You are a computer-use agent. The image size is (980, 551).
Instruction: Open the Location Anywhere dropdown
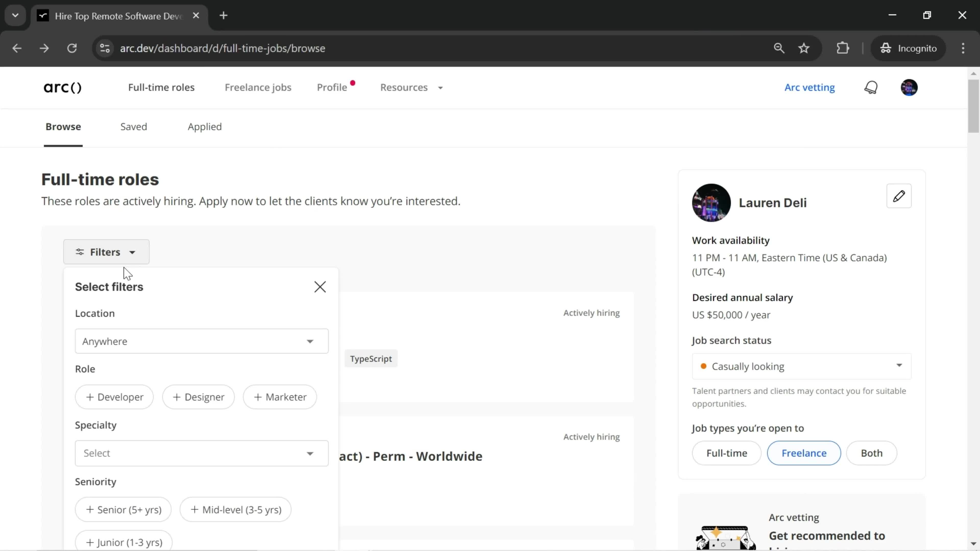coord(202,341)
